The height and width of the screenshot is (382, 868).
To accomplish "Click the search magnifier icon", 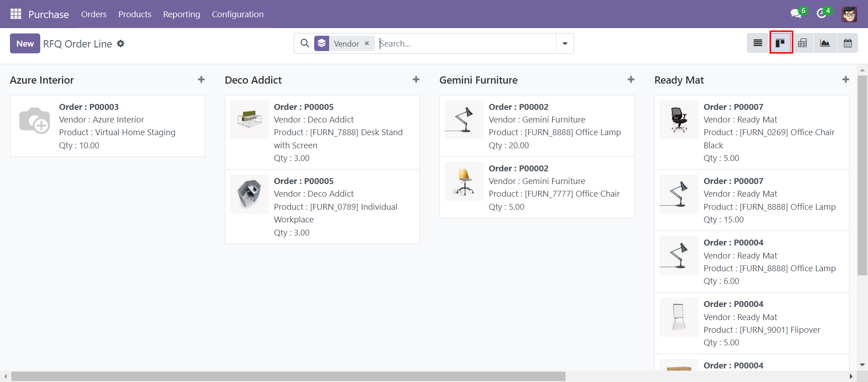I will 305,43.
